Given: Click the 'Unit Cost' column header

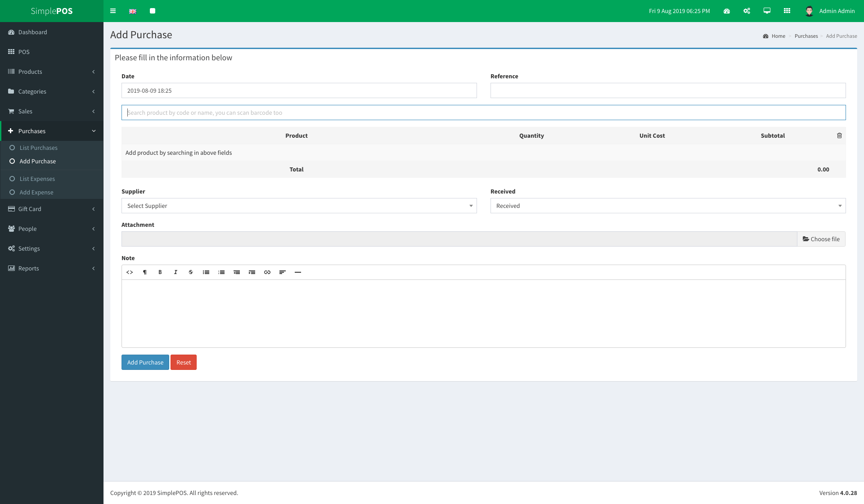Looking at the screenshot, I should (x=652, y=135).
